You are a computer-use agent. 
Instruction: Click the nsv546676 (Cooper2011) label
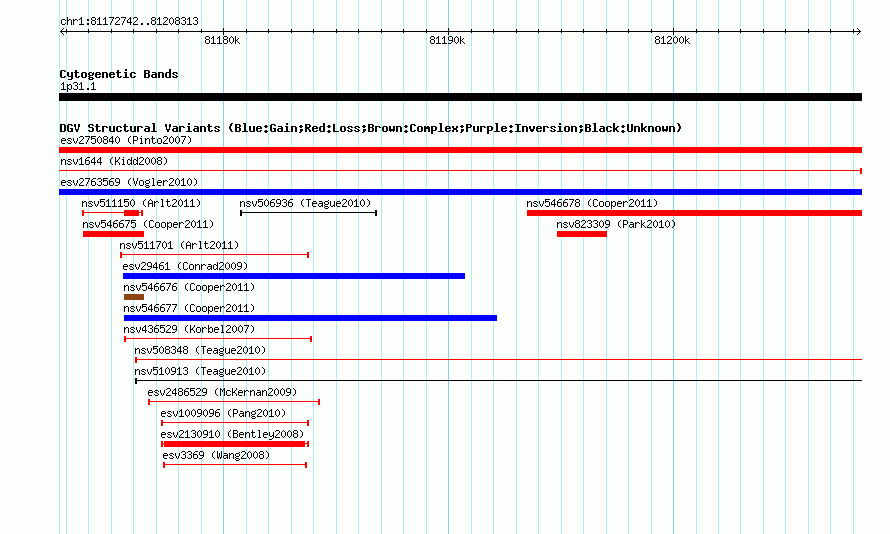(189, 287)
